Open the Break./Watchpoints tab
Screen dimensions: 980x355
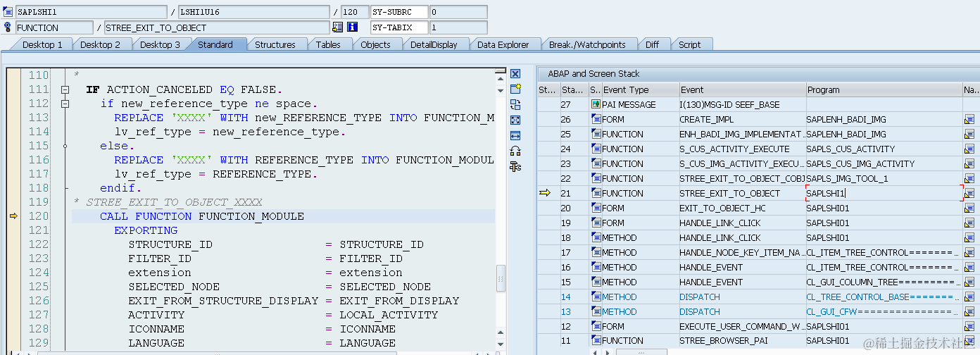587,44
